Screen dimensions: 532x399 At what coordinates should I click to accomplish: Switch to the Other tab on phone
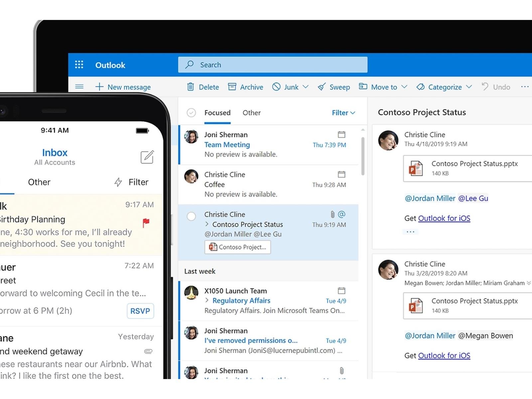click(39, 182)
